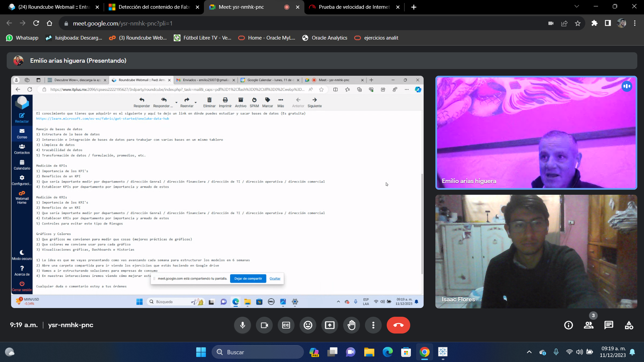Viewport: 644px width, 362px height.
Task: Switch to the Roundcube Webmail tab
Action: (x=54, y=7)
